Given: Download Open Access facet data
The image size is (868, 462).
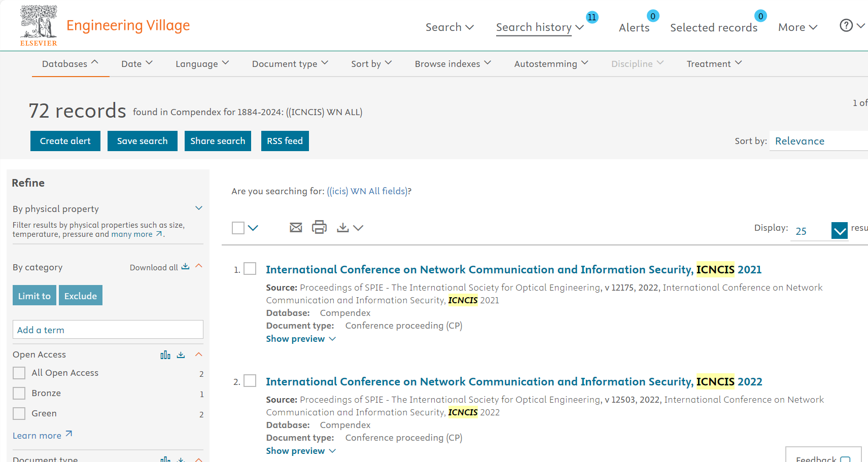Looking at the screenshot, I should (x=181, y=355).
